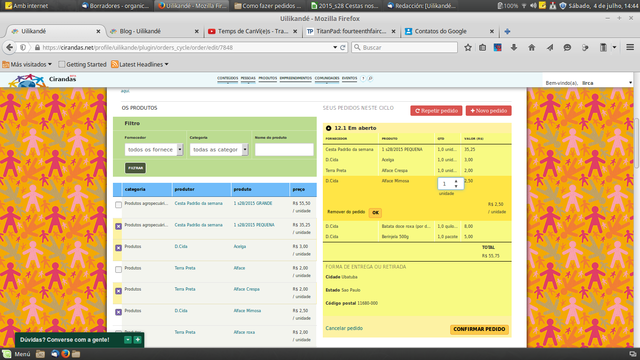Check the Terra Preta Alface checkbox

click(x=118, y=269)
